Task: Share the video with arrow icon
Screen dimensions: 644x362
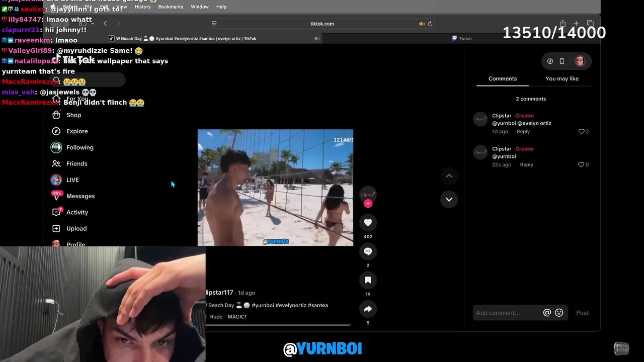Action: 368,309
